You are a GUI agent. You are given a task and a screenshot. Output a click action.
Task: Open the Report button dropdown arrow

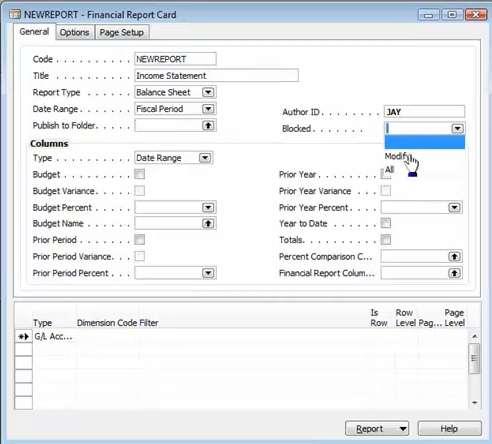click(403, 428)
